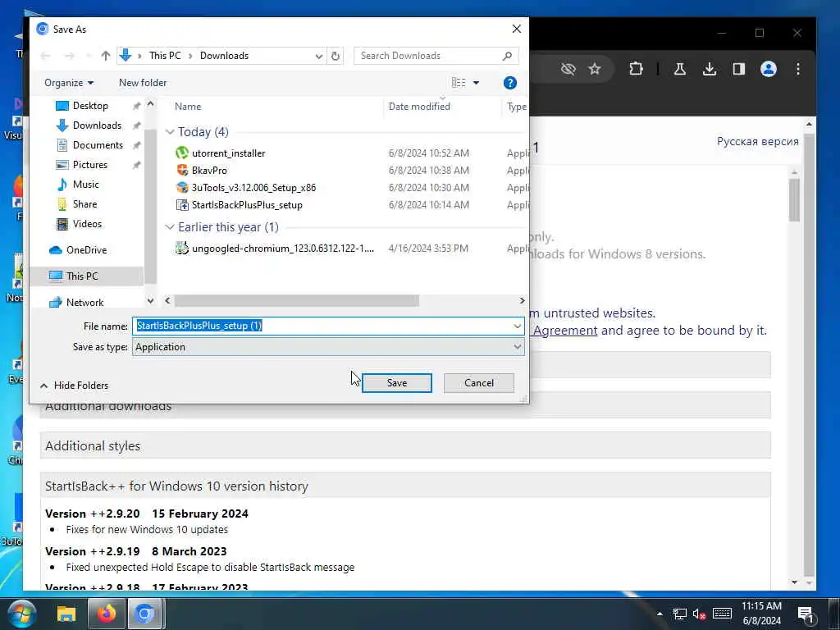Refresh the Downloads folder listing
840x630 pixels.
[336, 56]
